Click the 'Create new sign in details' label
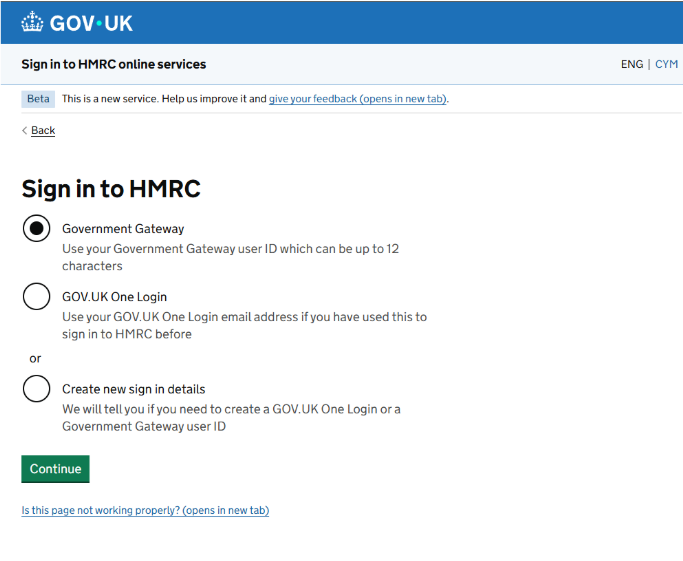Viewport: 683px width, 561px height. (x=134, y=389)
